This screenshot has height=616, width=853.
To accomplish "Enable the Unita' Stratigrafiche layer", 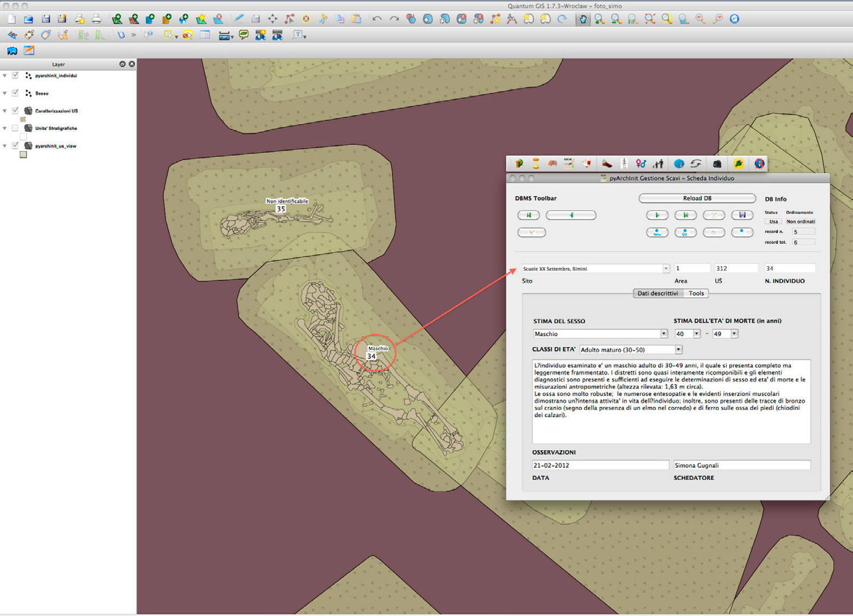I will point(15,128).
